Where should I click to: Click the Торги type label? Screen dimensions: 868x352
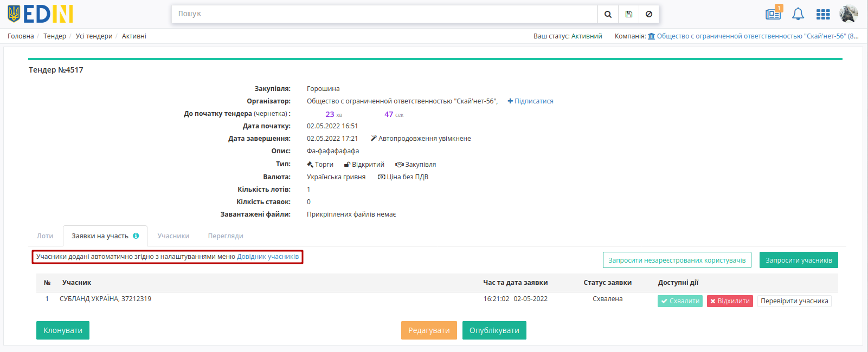[320, 165]
